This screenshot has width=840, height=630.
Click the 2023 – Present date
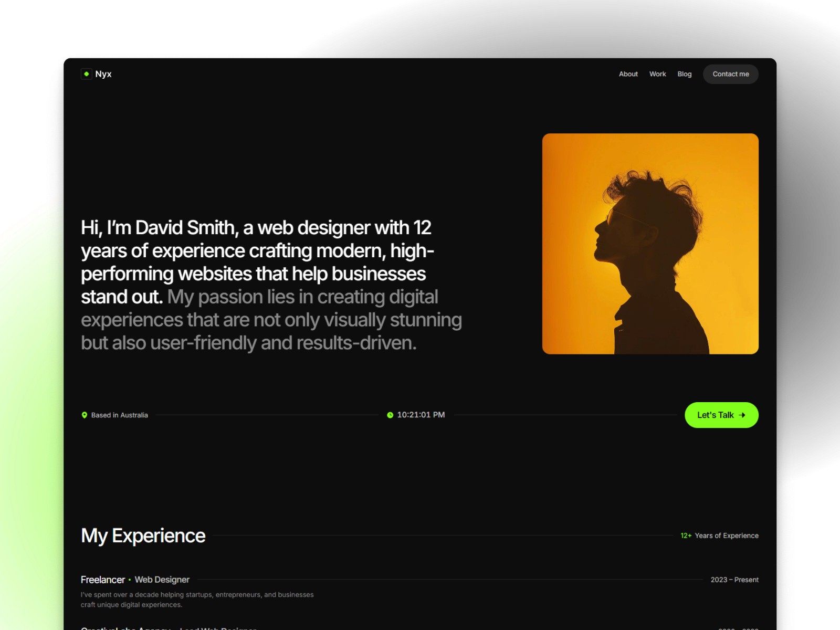click(x=734, y=580)
